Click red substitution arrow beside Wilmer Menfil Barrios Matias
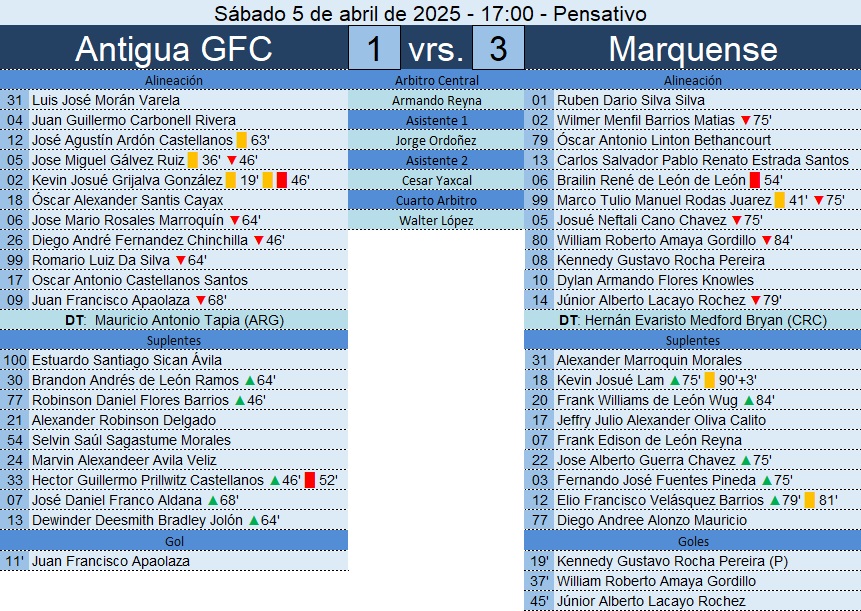The image size is (861, 611). (x=746, y=120)
